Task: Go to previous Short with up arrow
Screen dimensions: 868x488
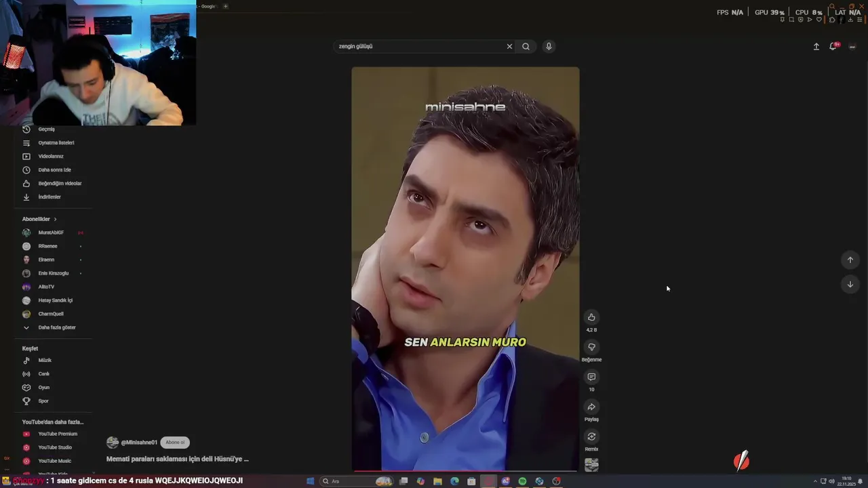Action: click(850, 260)
